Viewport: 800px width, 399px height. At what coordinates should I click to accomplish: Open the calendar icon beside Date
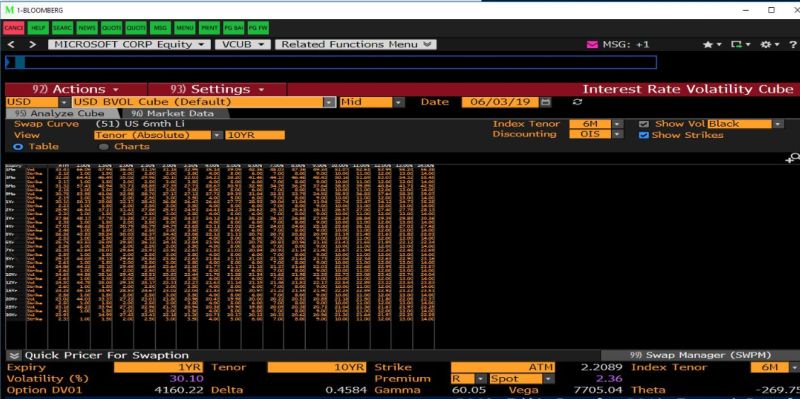pos(545,102)
